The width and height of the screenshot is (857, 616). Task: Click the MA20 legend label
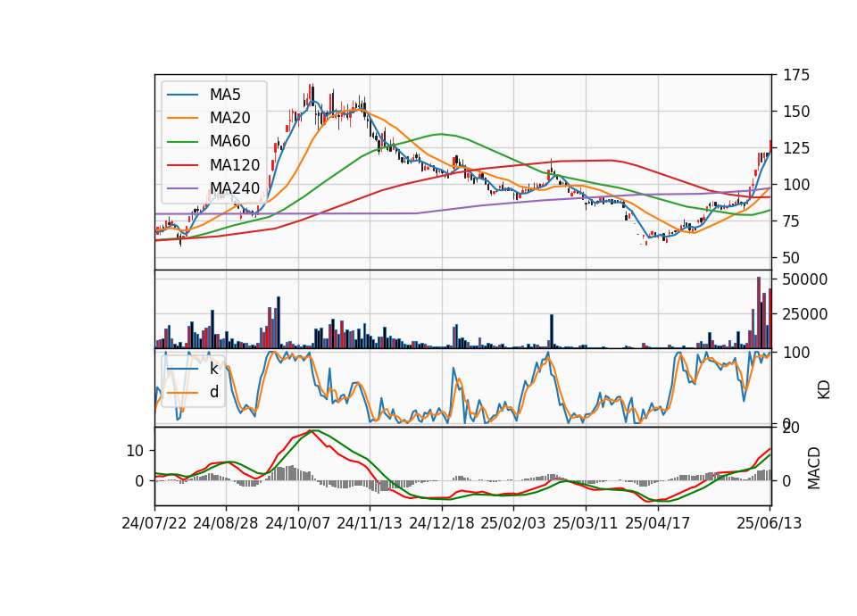click(230, 118)
